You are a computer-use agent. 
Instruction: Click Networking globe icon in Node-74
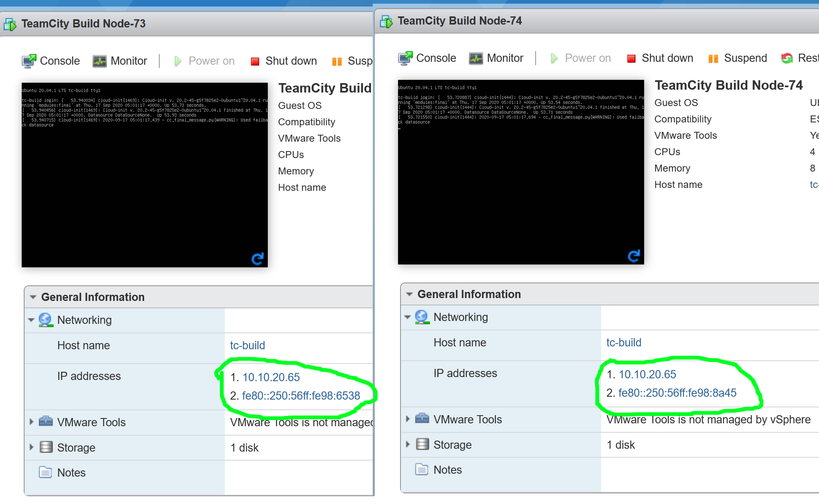coord(422,317)
